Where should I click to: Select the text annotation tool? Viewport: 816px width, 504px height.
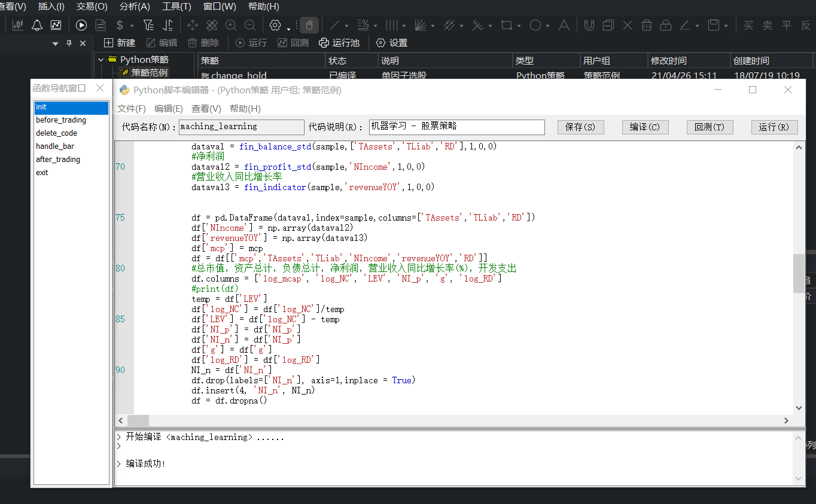[x=564, y=25]
